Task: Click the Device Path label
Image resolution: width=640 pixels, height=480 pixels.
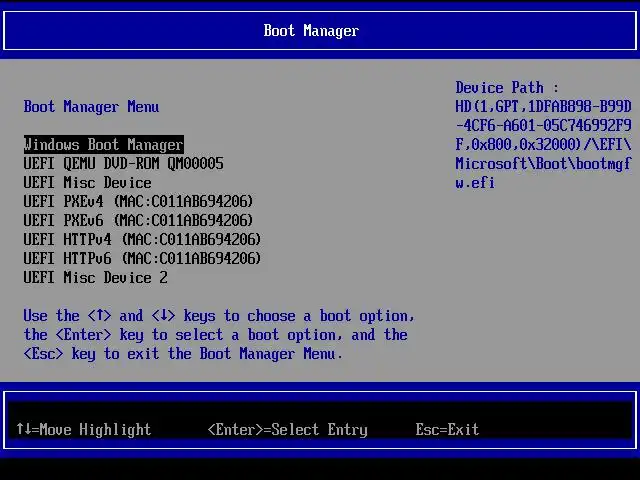Action: [507, 88]
